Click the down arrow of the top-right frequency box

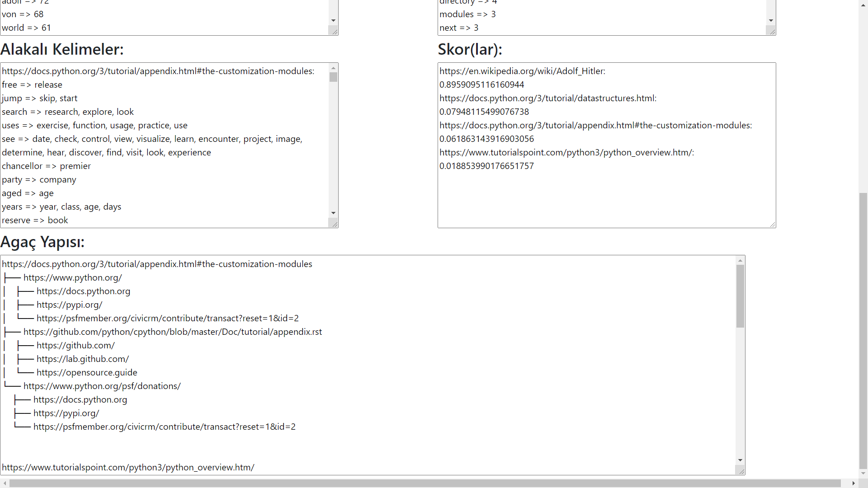tap(770, 20)
